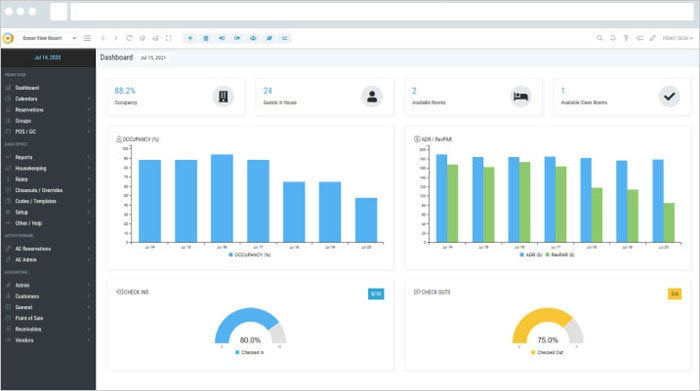Toggle OCCUPANCY (%) series in the chart legend

point(250,255)
